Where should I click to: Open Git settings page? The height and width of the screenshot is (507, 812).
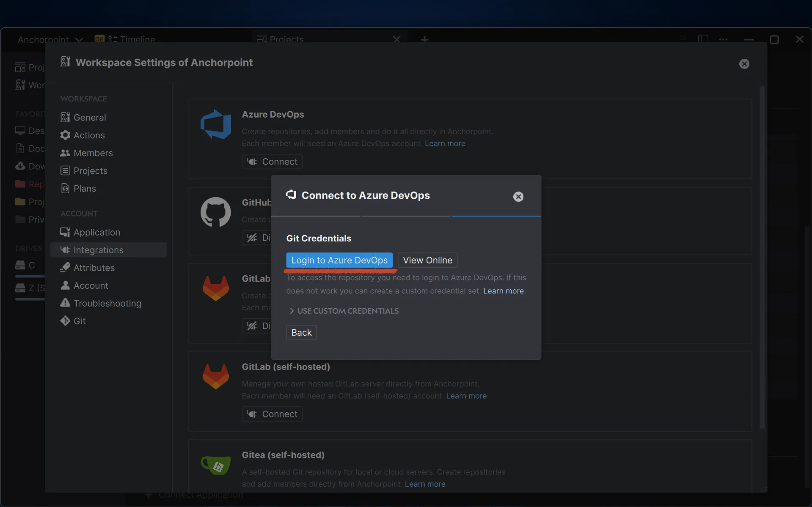coord(109,321)
